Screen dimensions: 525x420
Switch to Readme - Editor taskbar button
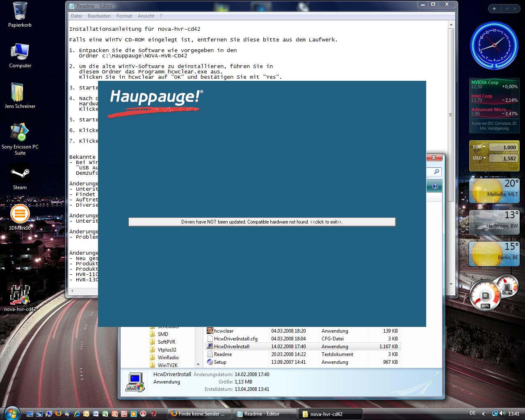click(265, 414)
